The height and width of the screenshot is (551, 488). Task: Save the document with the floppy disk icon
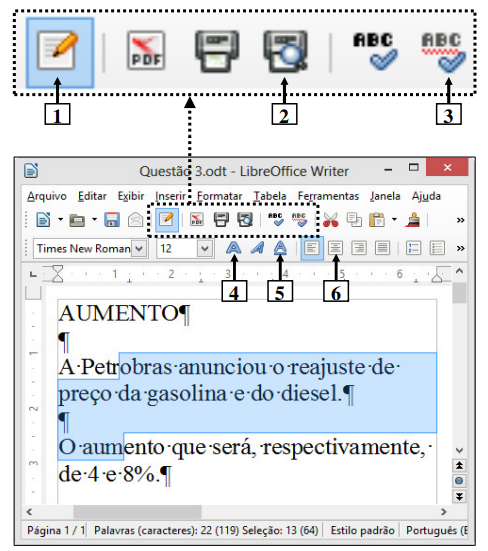coord(112,220)
